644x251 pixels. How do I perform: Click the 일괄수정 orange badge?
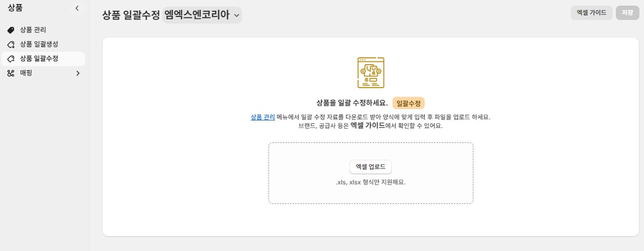pyautogui.click(x=408, y=103)
